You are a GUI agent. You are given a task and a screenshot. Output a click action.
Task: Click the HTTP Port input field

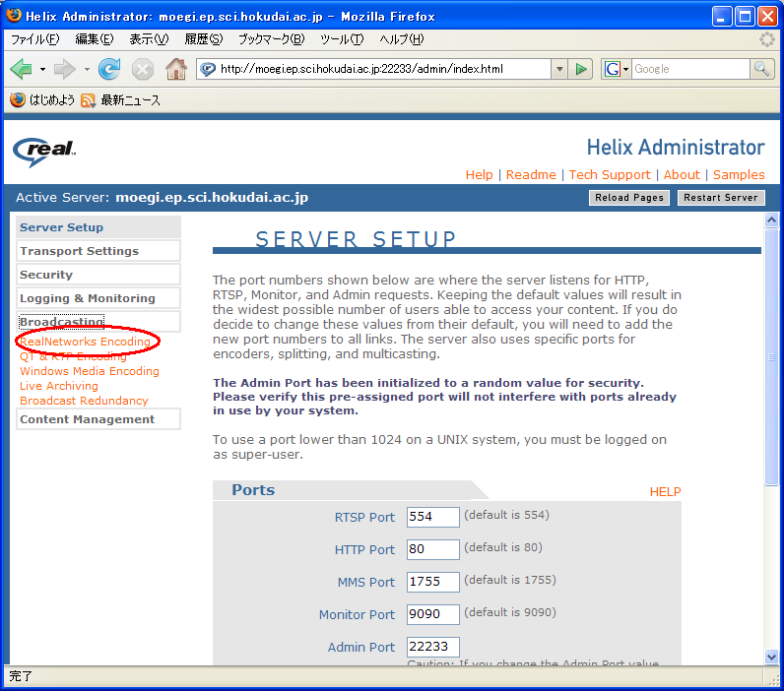[x=433, y=549]
